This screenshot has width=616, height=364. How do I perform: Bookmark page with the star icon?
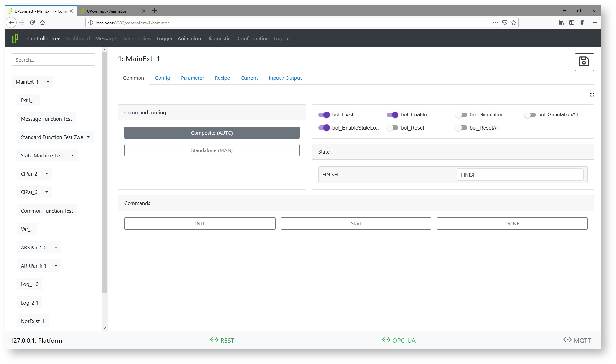[514, 23]
